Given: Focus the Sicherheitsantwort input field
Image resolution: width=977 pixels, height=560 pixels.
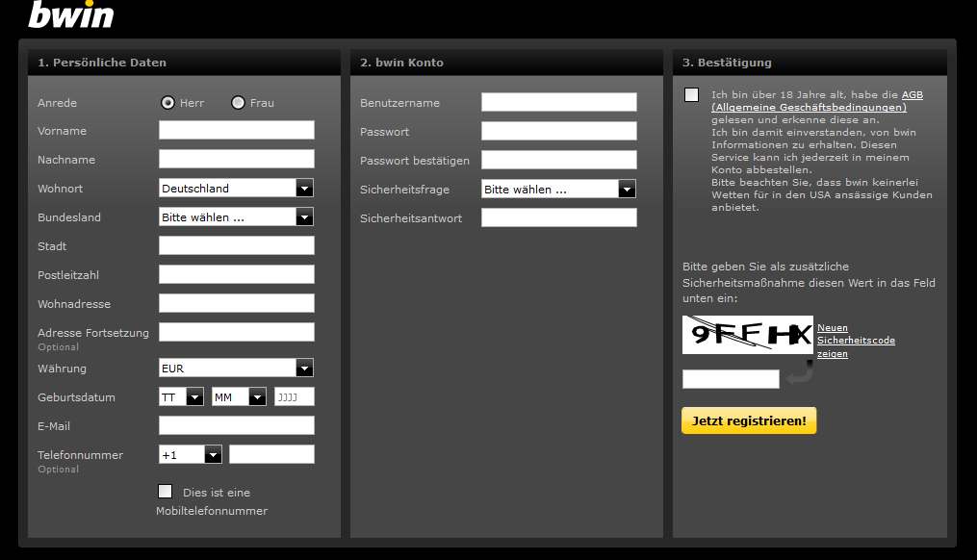Looking at the screenshot, I should point(559,217).
